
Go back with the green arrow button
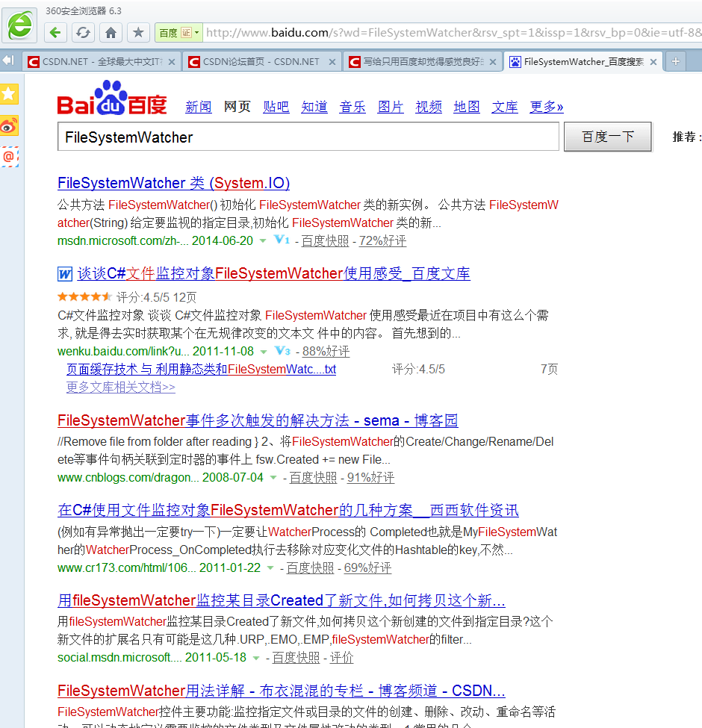[x=56, y=33]
